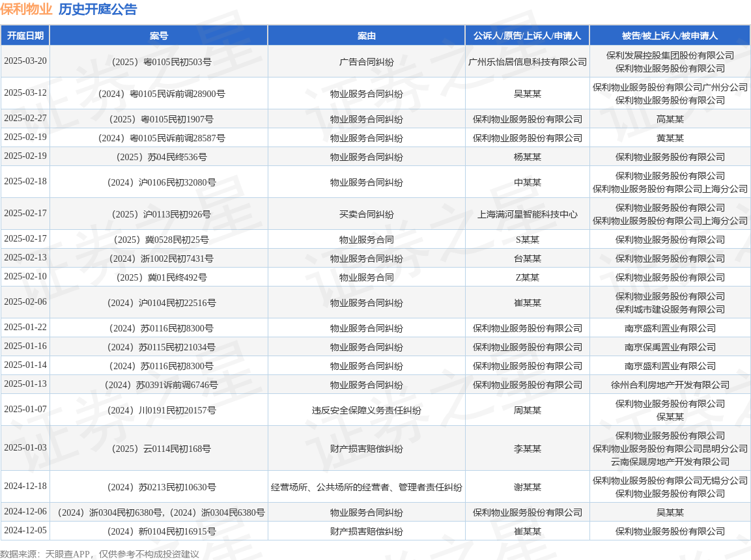Click defendant 保利物业服务股份有限公司广州分公司
Viewport: 751px width, 560px height.
(670, 87)
